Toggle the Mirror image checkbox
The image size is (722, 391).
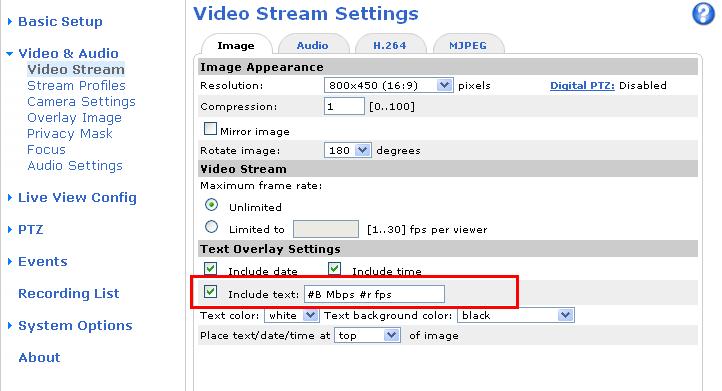click(x=210, y=128)
